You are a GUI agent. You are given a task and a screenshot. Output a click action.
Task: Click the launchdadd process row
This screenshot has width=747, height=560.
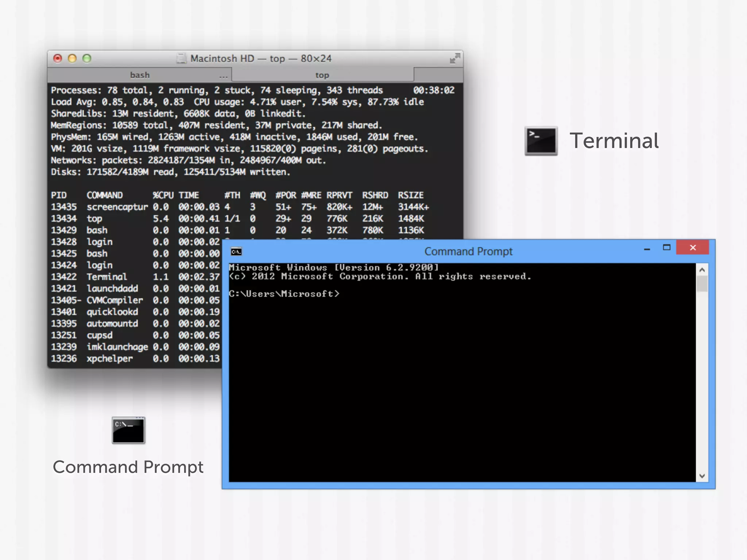click(x=135, y=289)
